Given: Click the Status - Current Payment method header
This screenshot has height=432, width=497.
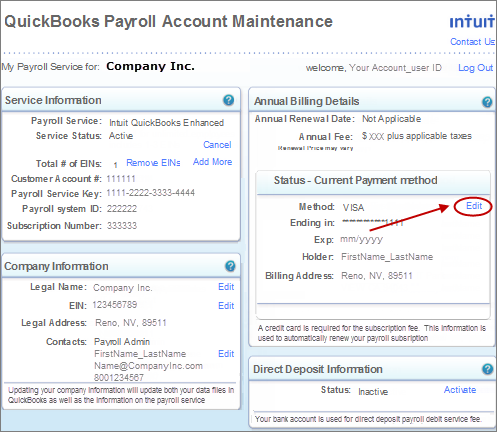Looking at the screenshot, I should pyautogui.click(x=356, y=180).
